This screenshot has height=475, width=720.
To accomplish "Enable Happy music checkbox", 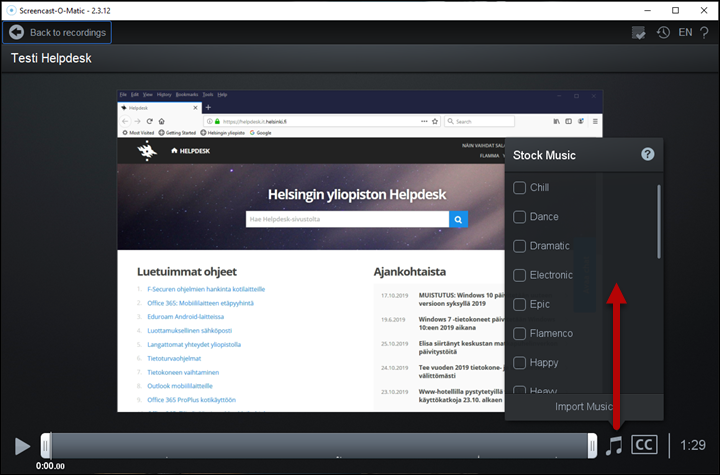I will tap(519, 363).
